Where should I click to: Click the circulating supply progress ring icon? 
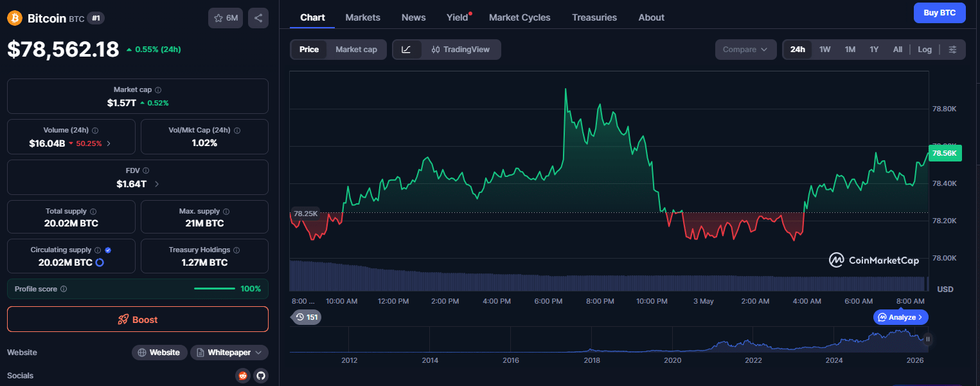point(100,262)
